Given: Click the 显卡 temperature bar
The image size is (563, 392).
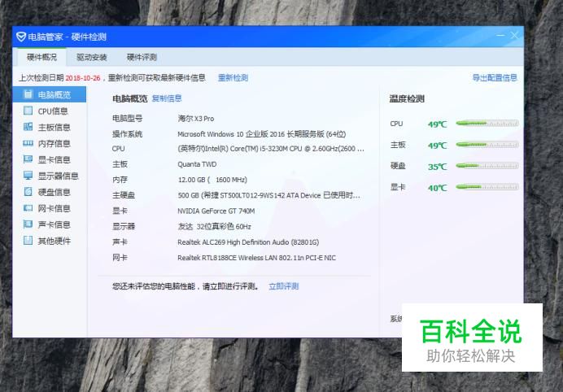Looking at the screenshot, I should coord(487,187).
